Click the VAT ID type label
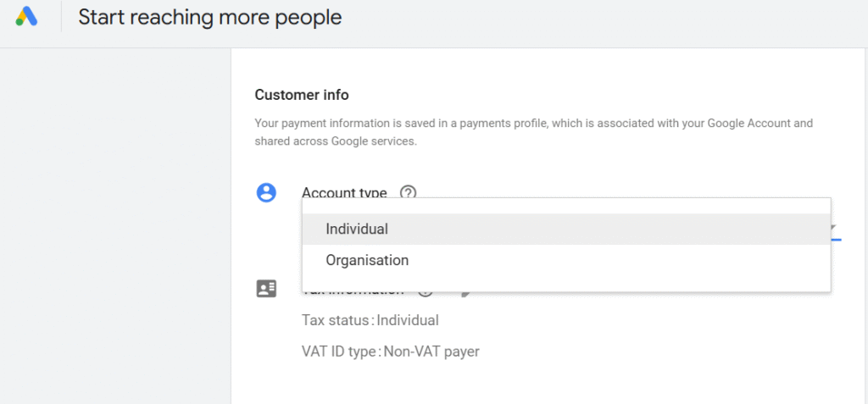 coord(339,351)
